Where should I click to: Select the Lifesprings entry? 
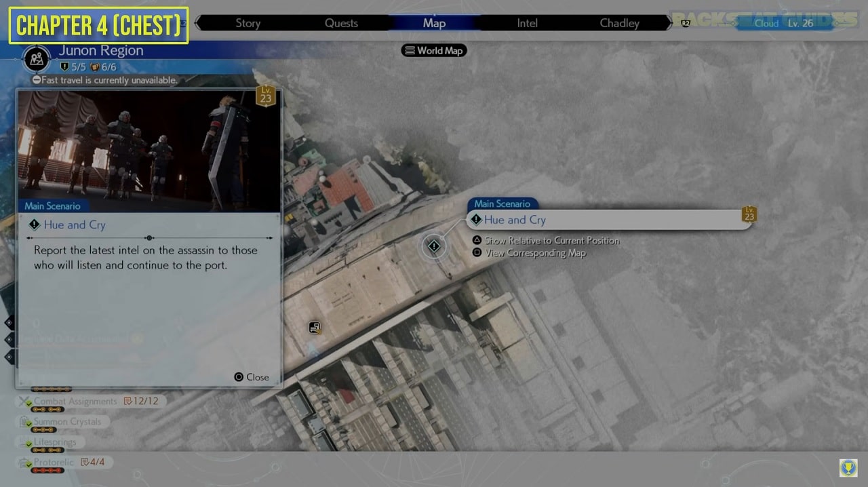pos(51,442)
